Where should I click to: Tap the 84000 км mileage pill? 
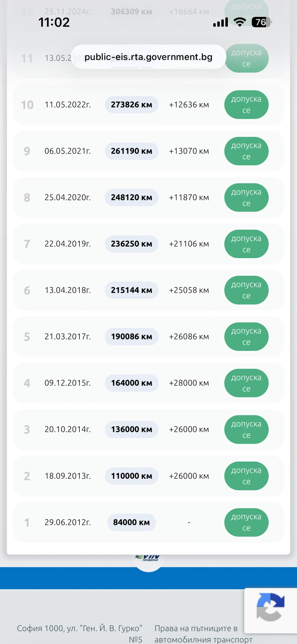coord(131,522)
